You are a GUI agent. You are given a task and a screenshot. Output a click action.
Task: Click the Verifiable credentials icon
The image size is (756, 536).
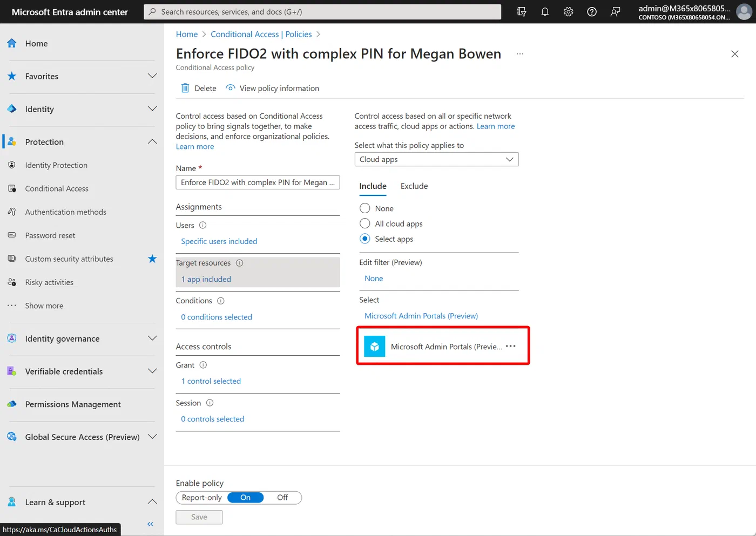pyautogui.click(x=12, y=371)
